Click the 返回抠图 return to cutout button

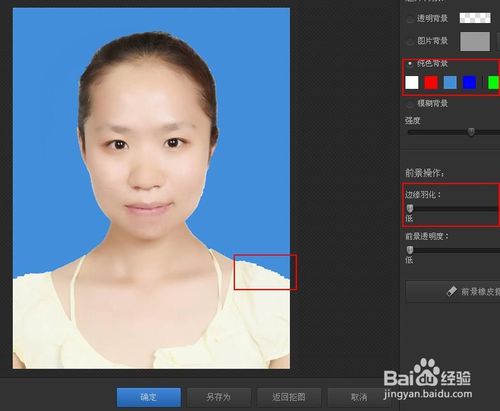(x=289, y=397)
